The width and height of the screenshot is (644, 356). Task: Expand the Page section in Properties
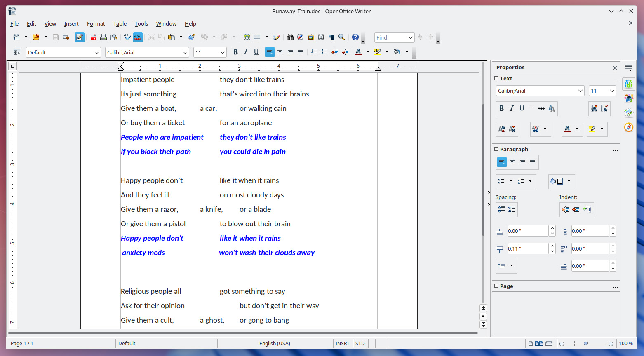point(496,286)
